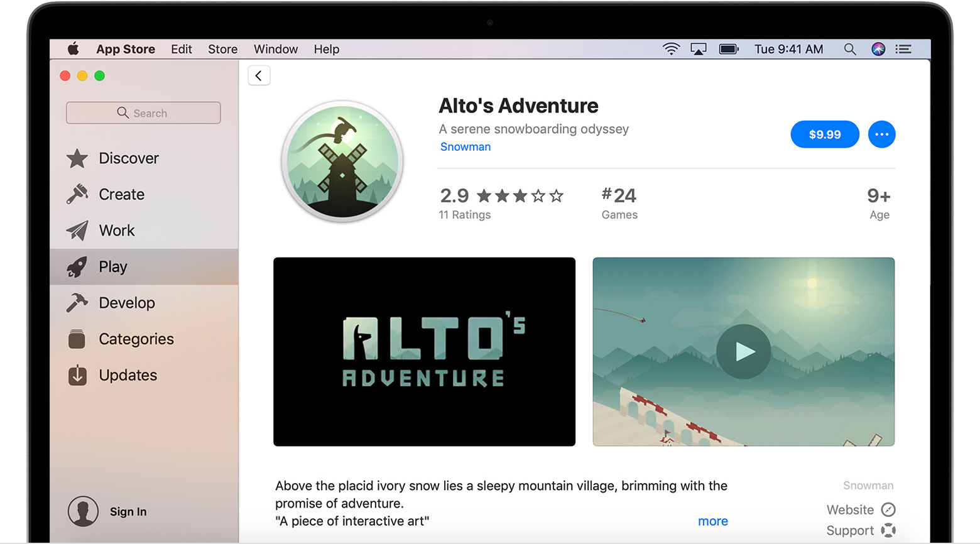Click the Alto's Adventure app icon
The image size is (980, 544).
point(342,161)
